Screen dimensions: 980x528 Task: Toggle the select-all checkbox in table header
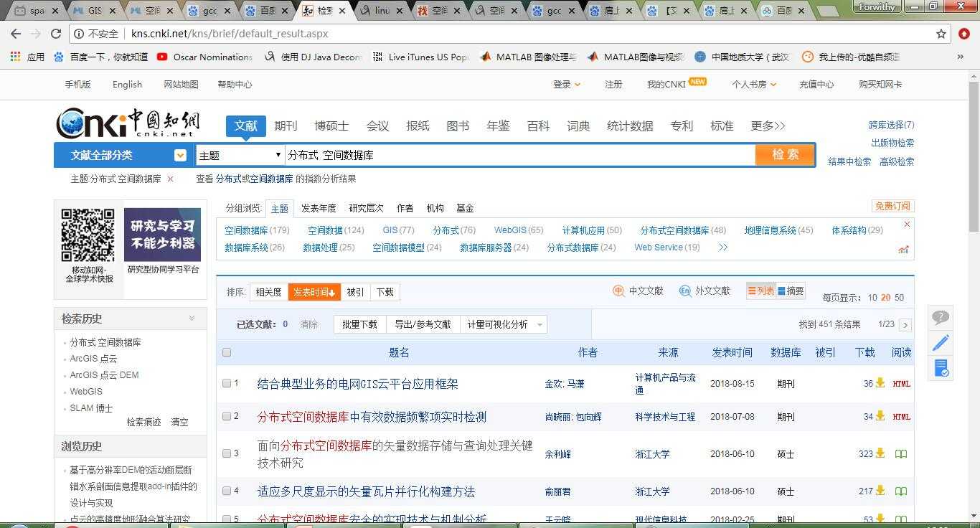click(x=227, y=352)
